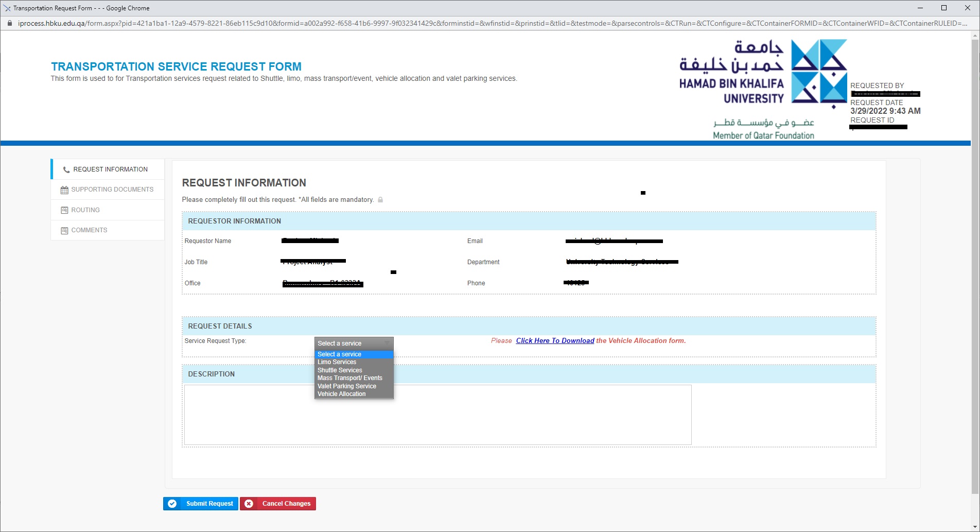This screenshot has width=980, height=532.
Task: Click the Requestor Information section header
Action: (x=529, y=221)
